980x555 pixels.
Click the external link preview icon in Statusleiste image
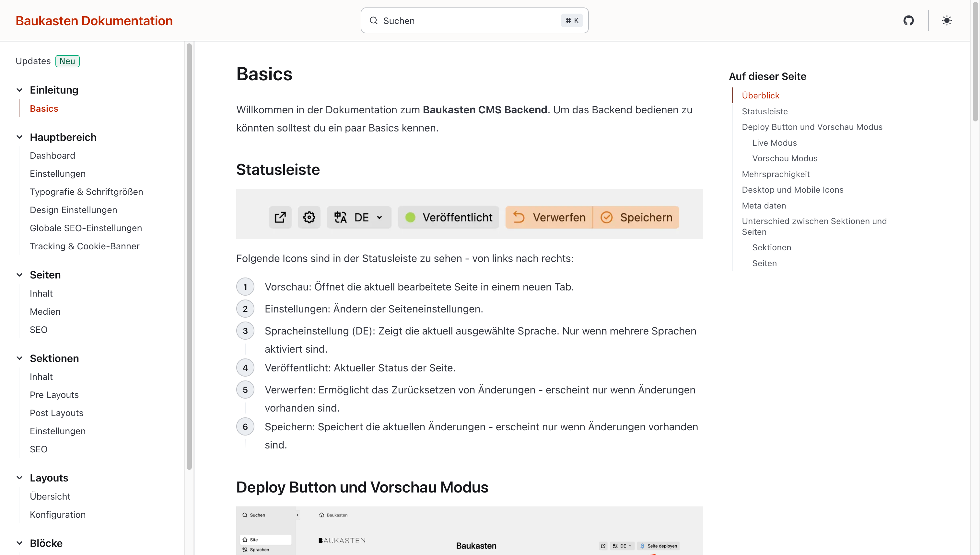click(280, 217)
